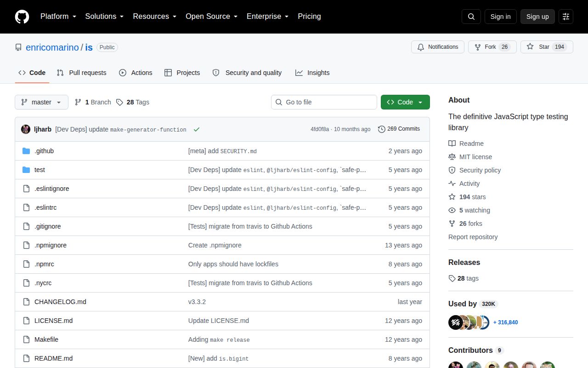Viewport: 588px width, 368px height.
Task: Open the + 316,840 dependents link
Action: (x=505, y=322)
